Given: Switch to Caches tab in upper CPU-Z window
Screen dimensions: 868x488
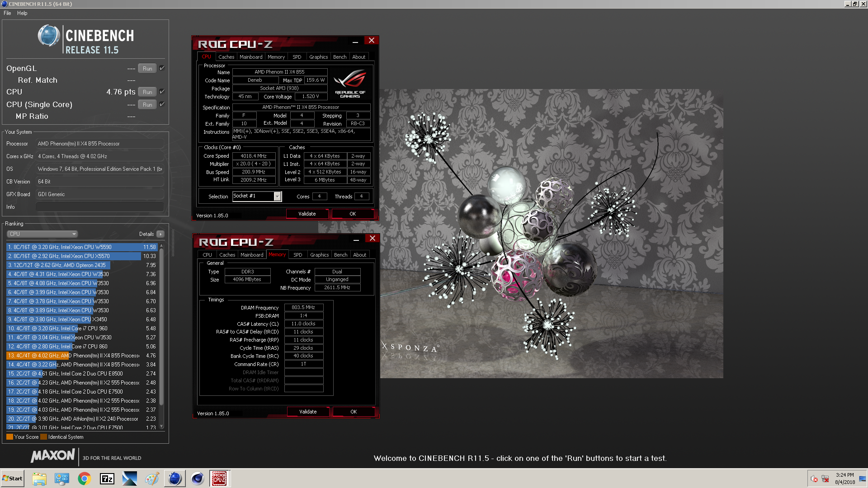Looking at the screenshot, I should pyautogui.click(x=226, y=57).
